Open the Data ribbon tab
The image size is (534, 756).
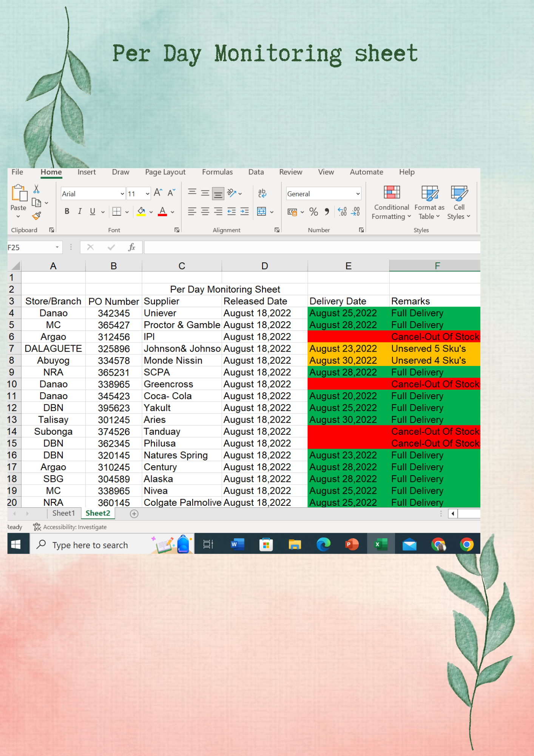click(x=256, y=172)
